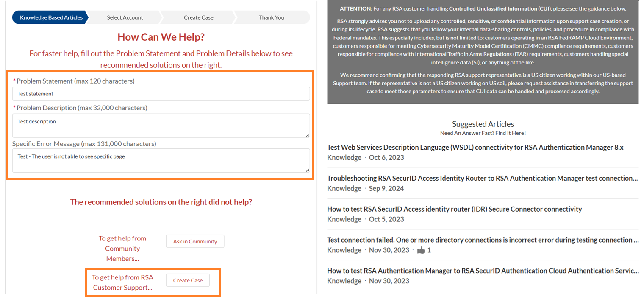Click the Ask in Community button
The width and height of the screenshot is (644, 299).
(x=195, y=241)
